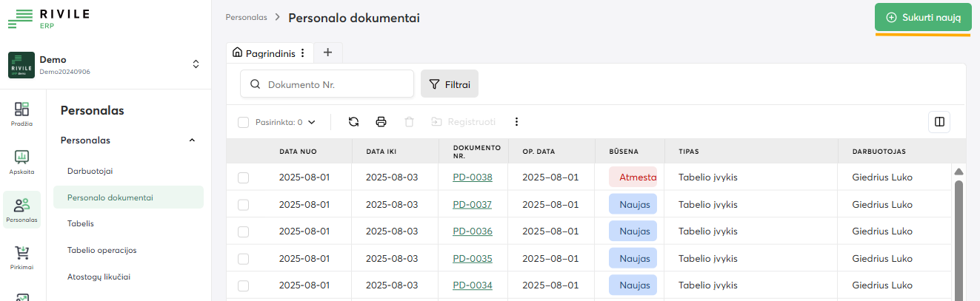Collapse the Personalas menu section chevron
This screenshot has width=980, height=301.
192,140
